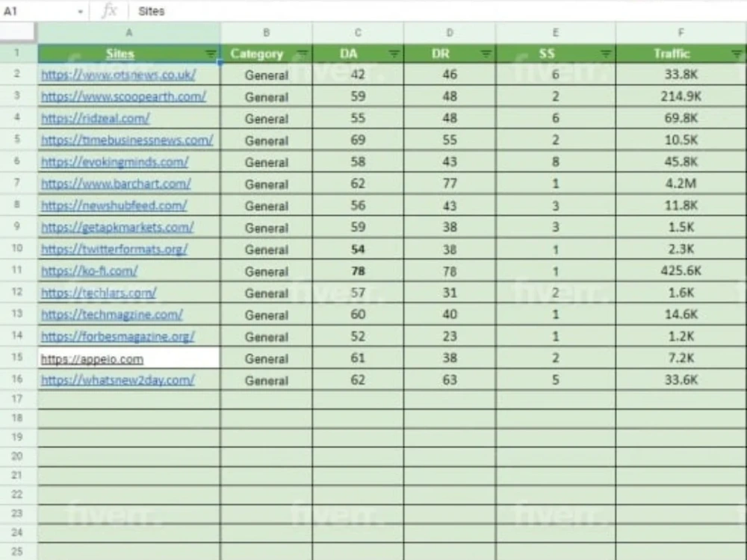Select bold DA cell 54
This screenshot has width=747, height=560.
click(x=358, y=249)
